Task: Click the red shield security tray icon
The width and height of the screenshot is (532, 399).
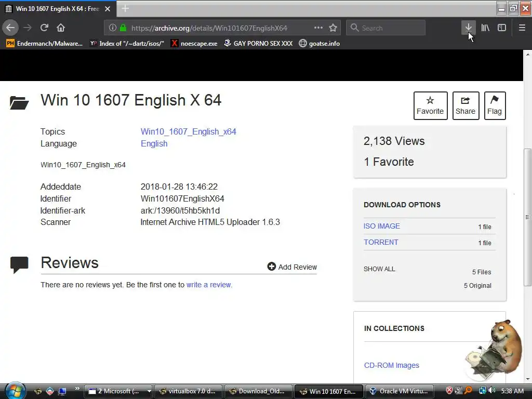Action: click(x=449, y=391)
